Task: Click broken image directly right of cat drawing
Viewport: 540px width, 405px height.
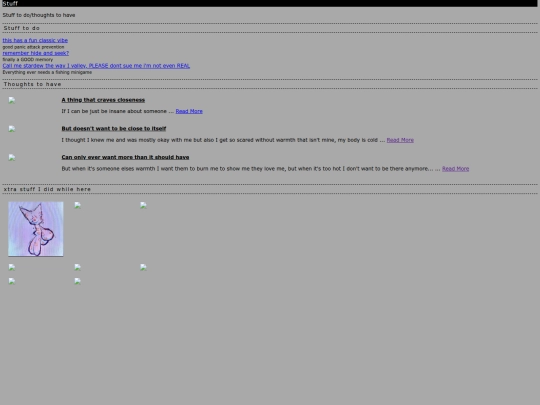Action: (77, 205)
